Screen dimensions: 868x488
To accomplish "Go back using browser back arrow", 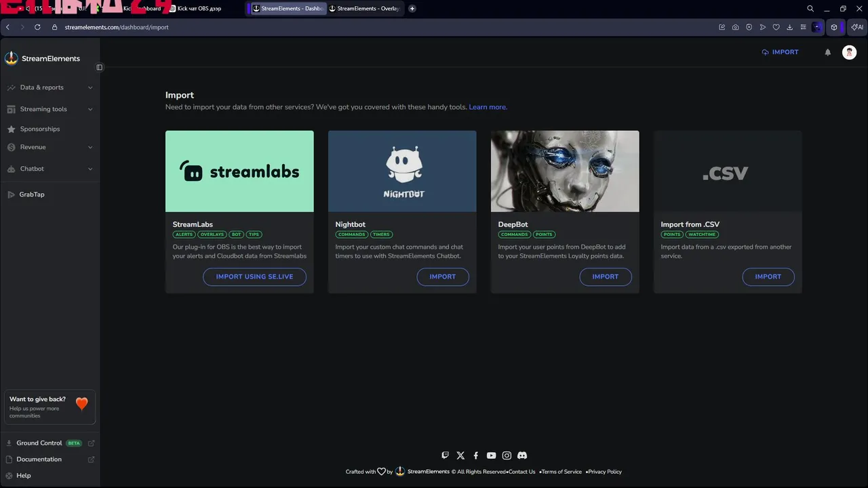I will 7,27.
